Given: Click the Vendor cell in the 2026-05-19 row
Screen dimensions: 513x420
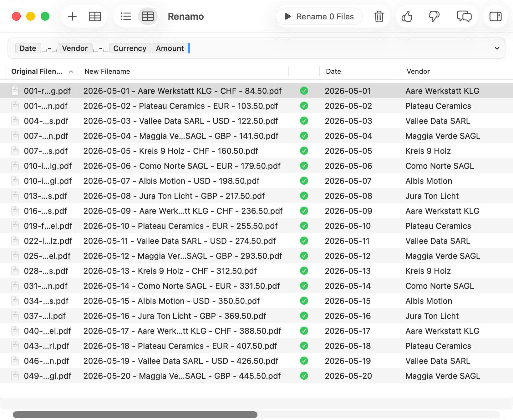Looking at the screenshot, I should coord(438,361).
